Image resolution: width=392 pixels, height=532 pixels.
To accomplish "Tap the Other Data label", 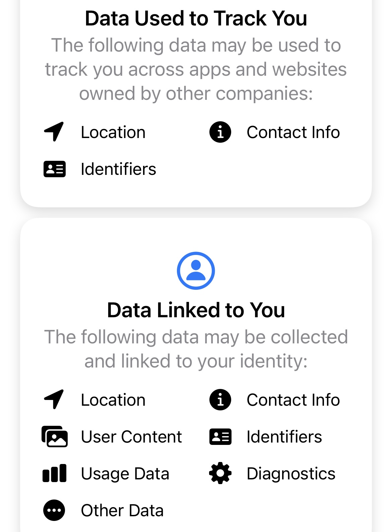I will click(x=122, y=510).
